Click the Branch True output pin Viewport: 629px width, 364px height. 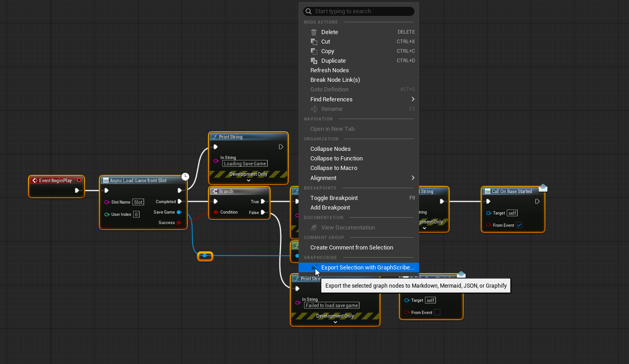[x=263, y=201]
